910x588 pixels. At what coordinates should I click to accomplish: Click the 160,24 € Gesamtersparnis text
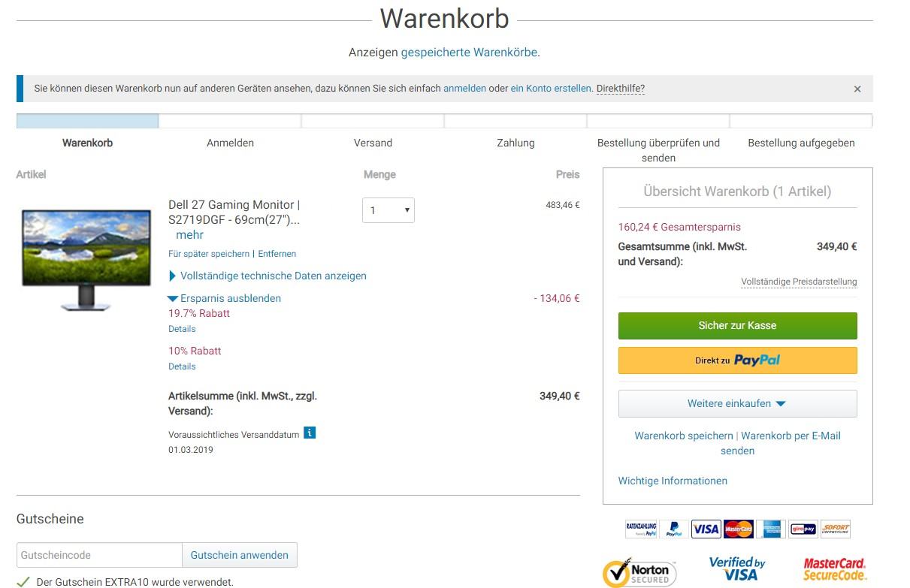[679, 227]
